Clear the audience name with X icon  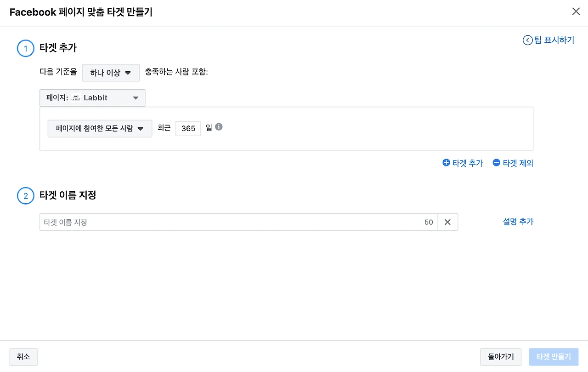click(x=447, y=222)
